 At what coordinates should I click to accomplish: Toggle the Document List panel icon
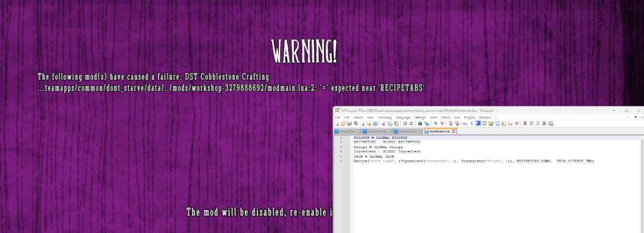click(498, 123)
